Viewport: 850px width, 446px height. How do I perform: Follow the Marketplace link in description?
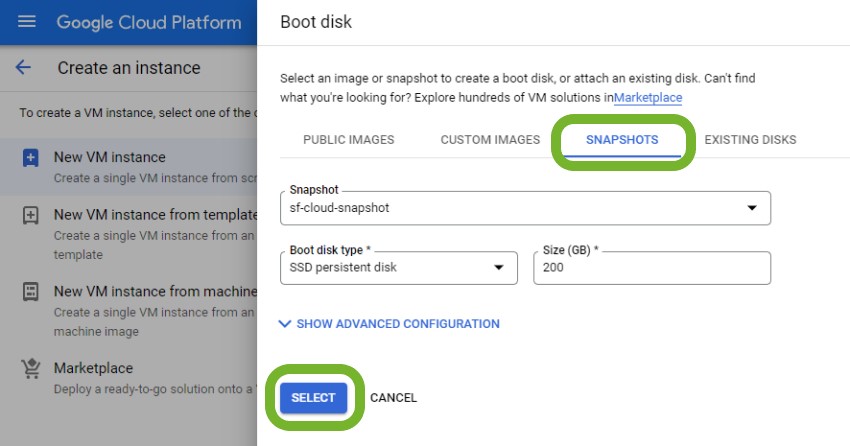648,98
